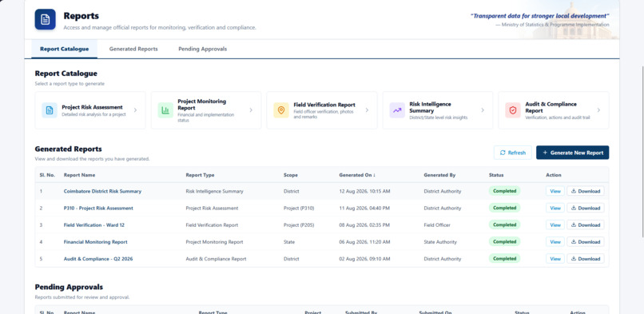Open Audit & Compliance - Q2 2026 link
This screenshot has width=644, height=314.
pos(98,259)
